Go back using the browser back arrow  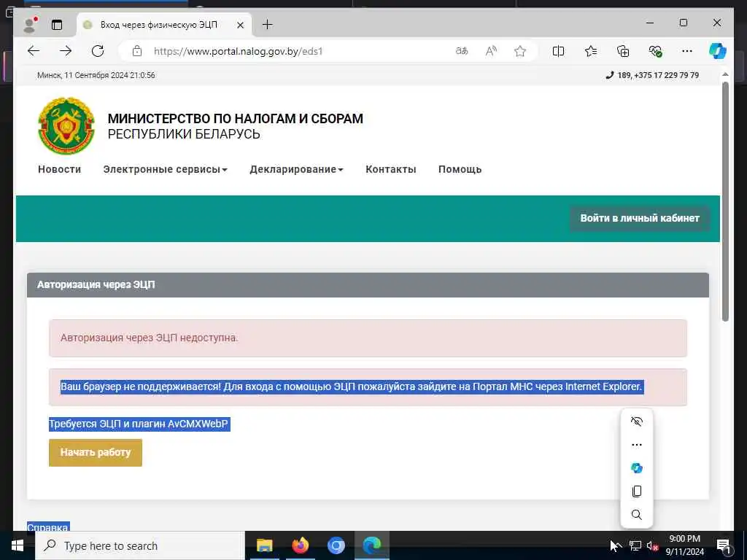34,51
